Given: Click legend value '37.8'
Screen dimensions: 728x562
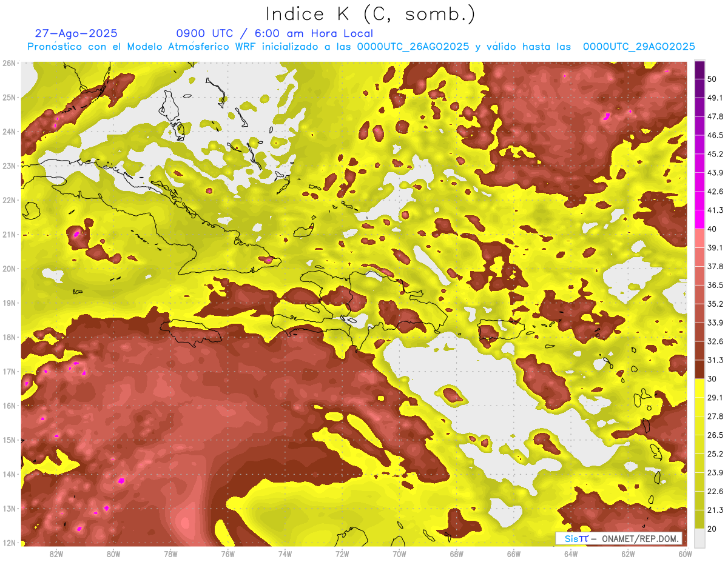Looking at the screenshot, I should click(x=715, y=266).
